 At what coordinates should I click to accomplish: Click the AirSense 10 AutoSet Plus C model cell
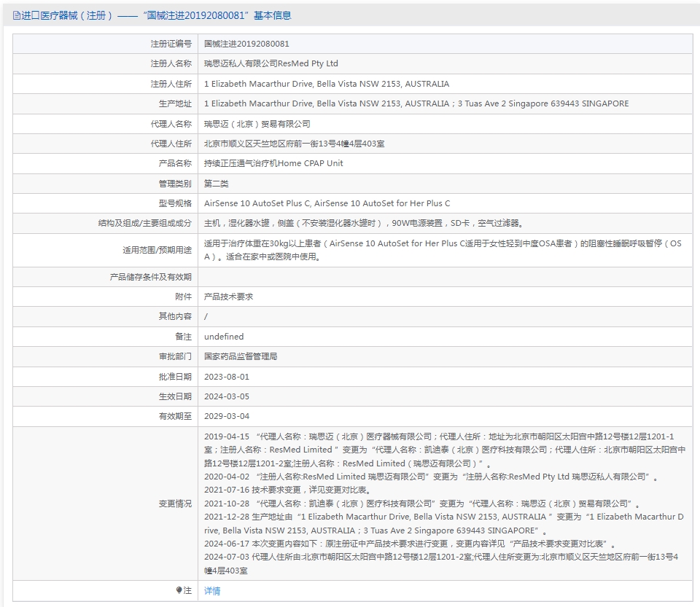point(445,203)
